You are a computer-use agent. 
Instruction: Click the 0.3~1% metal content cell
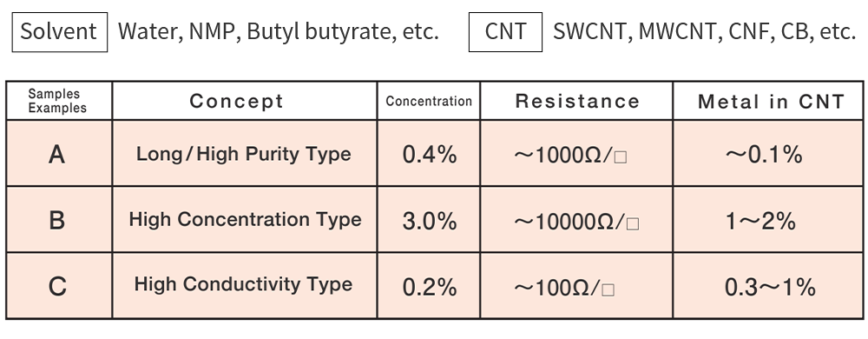(x=768, y=286)
